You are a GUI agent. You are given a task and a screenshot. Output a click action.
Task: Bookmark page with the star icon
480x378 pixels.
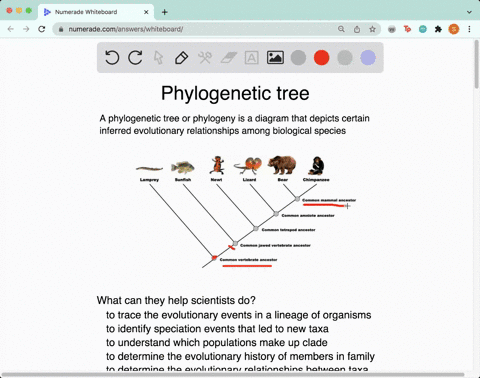click(x=372, y=29)
